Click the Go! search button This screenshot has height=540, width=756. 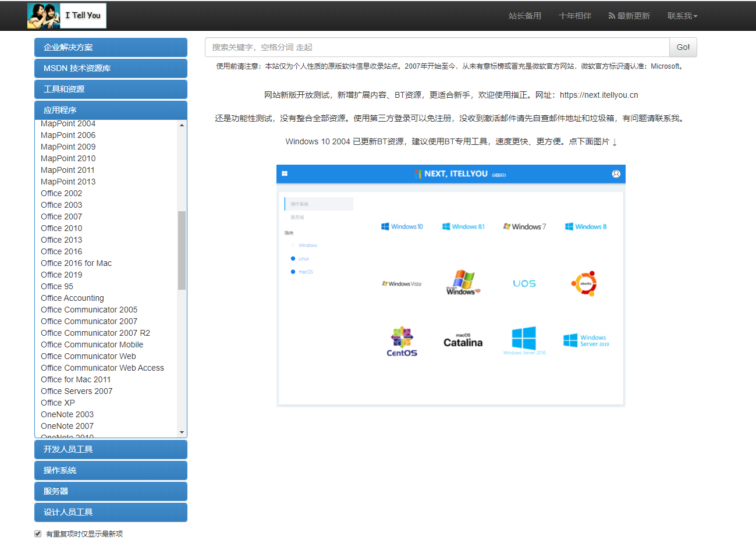point(683,47)
